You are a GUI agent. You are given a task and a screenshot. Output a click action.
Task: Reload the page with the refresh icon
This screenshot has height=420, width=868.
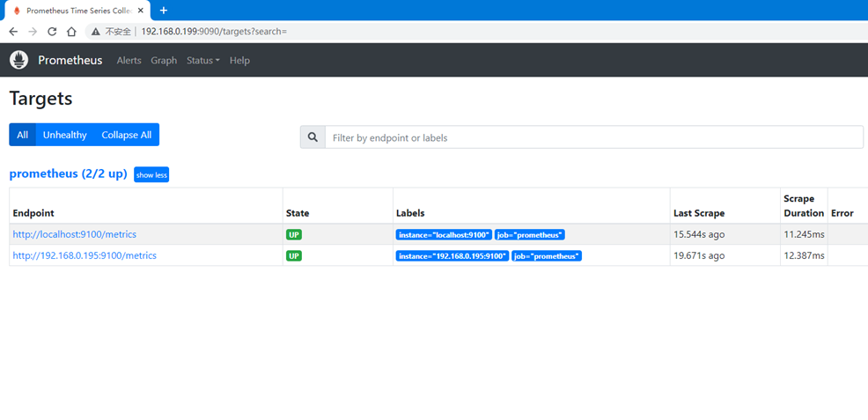pyautogui.click(x=52, y=32)
